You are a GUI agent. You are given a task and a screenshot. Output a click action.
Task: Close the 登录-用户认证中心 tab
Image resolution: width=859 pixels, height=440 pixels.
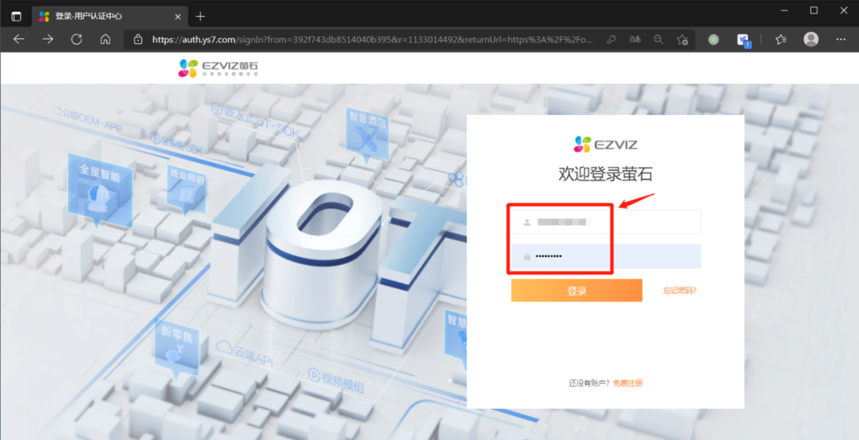click(177, 16)
